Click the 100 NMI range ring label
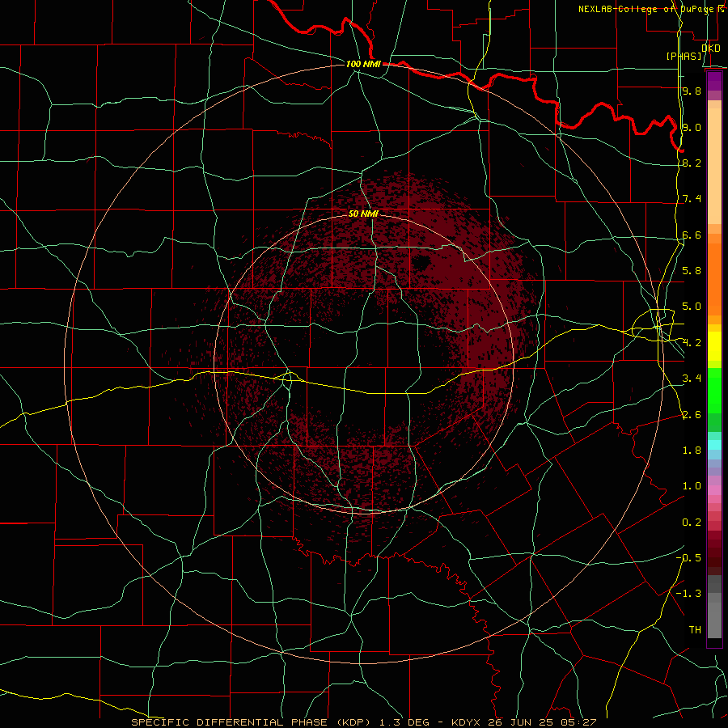 363,64
